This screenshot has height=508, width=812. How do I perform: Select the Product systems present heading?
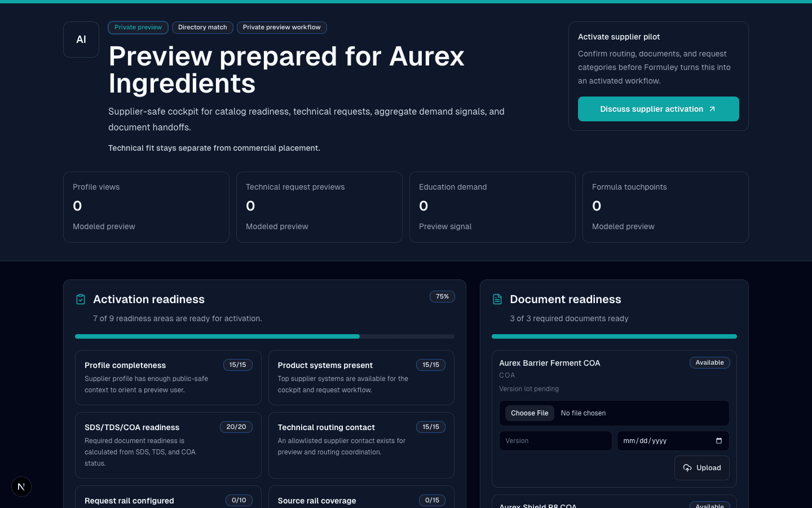tap(325, 366)
